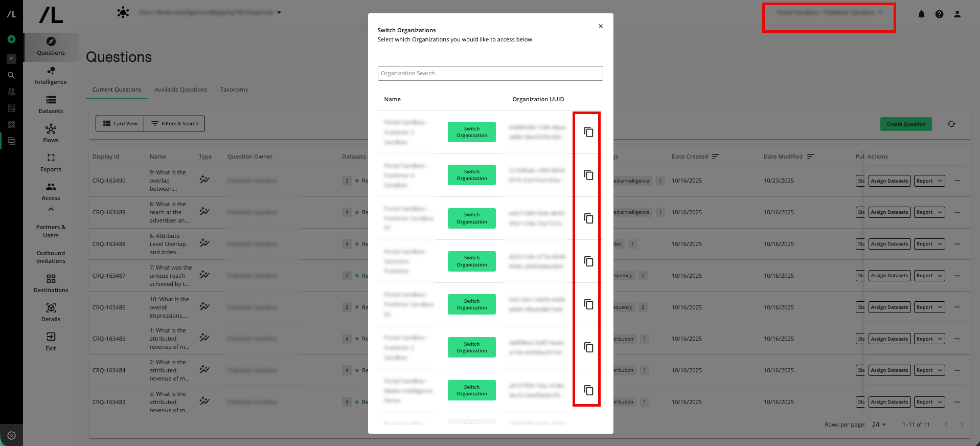Open the notifications bell

(921, 14)
